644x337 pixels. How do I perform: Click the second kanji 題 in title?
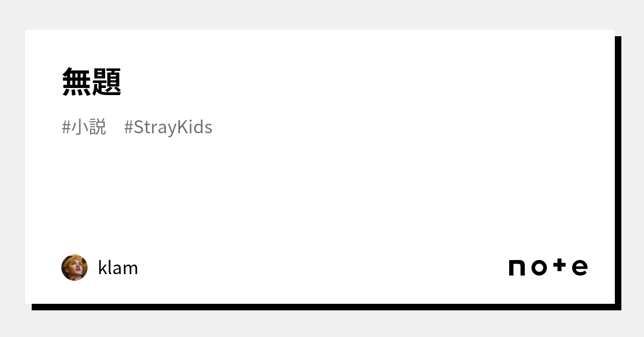click(107, 81)
